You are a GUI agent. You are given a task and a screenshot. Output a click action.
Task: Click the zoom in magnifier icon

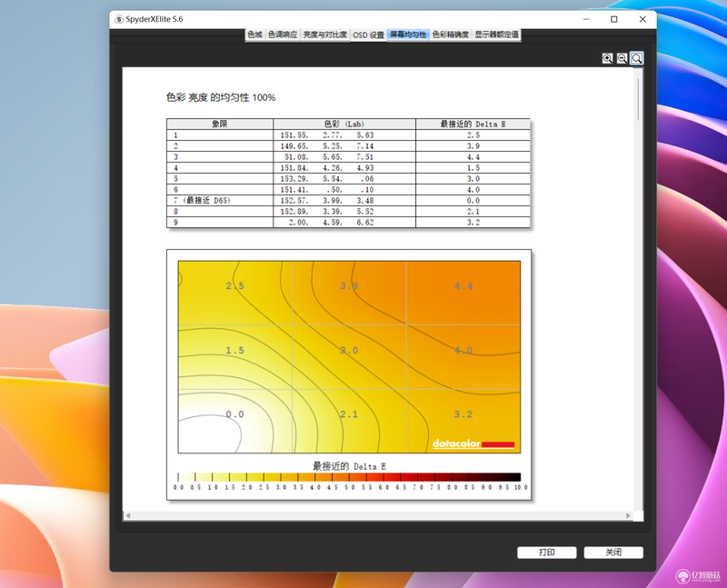[x=607, y=58]
